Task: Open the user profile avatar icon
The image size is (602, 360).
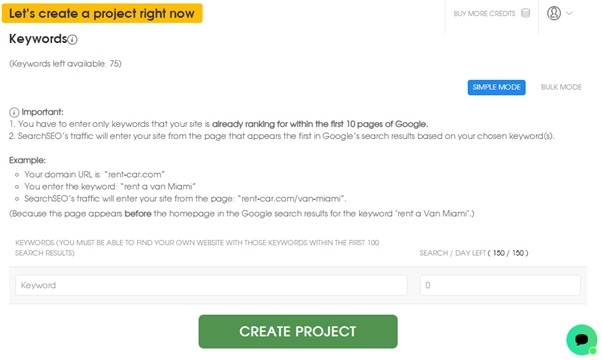Action: (x=554, y=13)
